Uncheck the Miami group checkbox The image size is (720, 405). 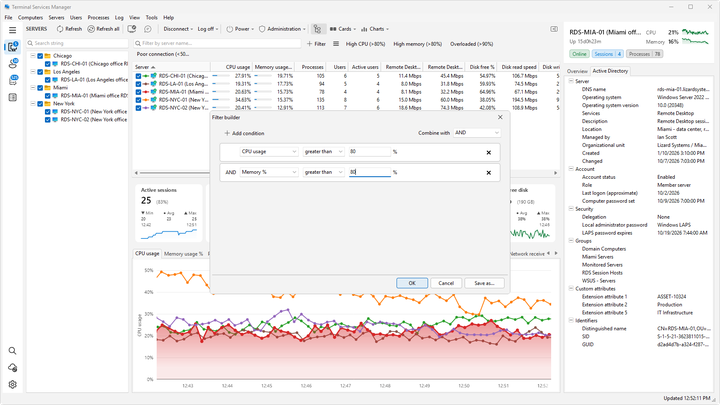coord(40,88)
